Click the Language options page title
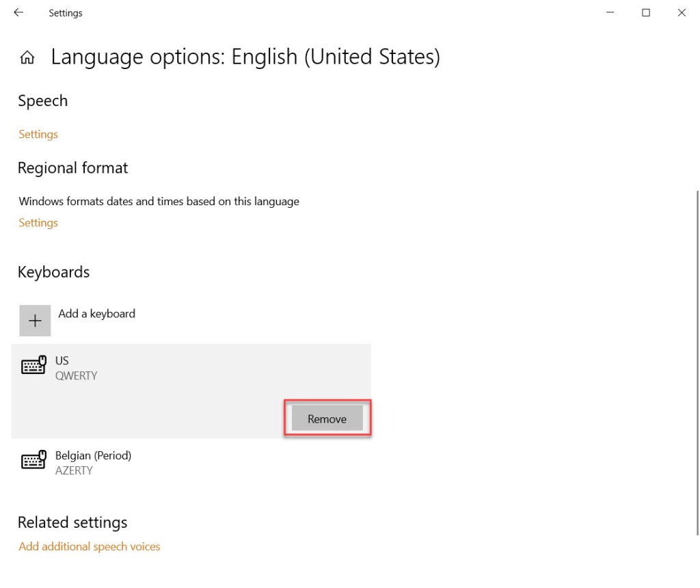The width and height of the screenshot is (700, 588). pyautogui.click(x=245, y=57)
